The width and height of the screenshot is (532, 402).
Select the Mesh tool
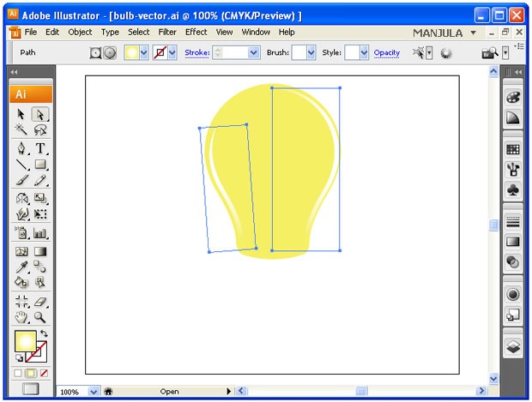(21, 251)
